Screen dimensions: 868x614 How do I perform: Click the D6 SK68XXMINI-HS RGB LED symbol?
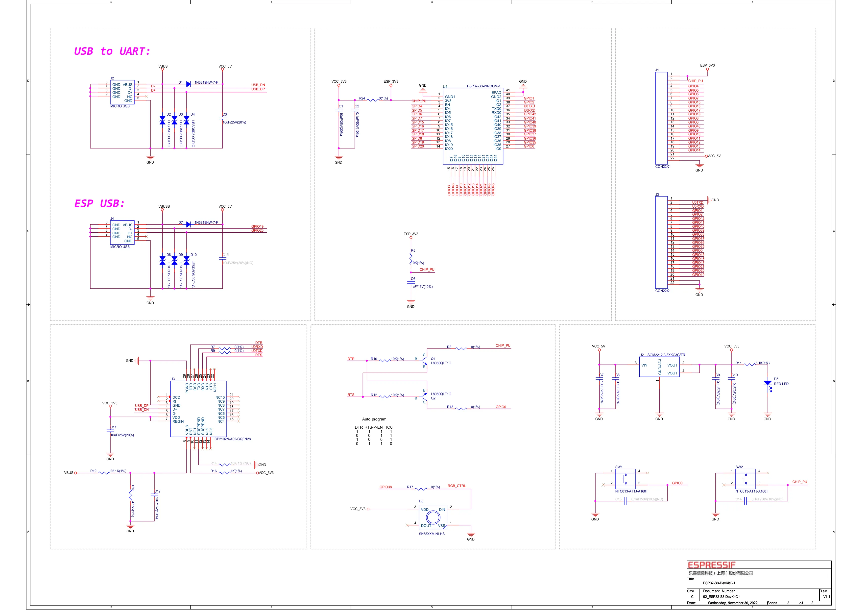point(433,517)
